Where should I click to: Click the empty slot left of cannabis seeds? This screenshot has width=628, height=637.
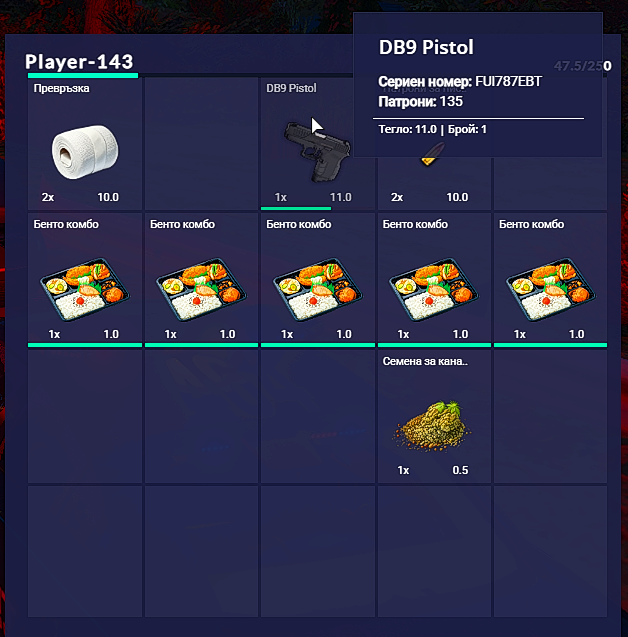point(318,416)
